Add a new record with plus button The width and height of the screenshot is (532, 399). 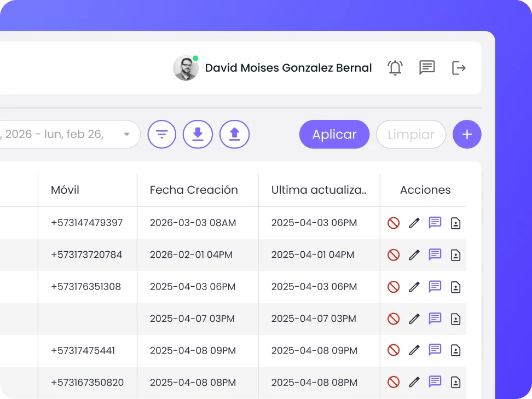(x=467, y=134)
